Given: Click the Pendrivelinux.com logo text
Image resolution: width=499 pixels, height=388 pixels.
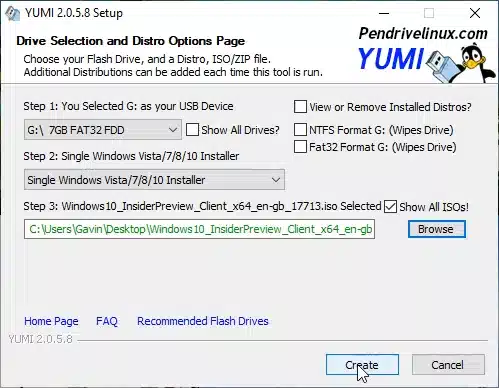Looking at the screenshot, I should pyautogui.click(x=423, y=33).
